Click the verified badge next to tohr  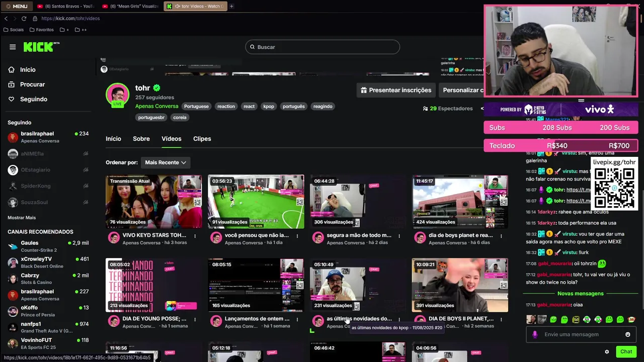[x=156, y=88]
